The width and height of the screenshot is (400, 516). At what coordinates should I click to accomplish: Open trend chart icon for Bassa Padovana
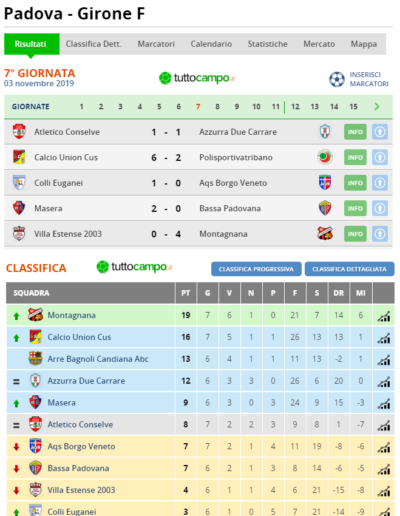coord(384,469)
